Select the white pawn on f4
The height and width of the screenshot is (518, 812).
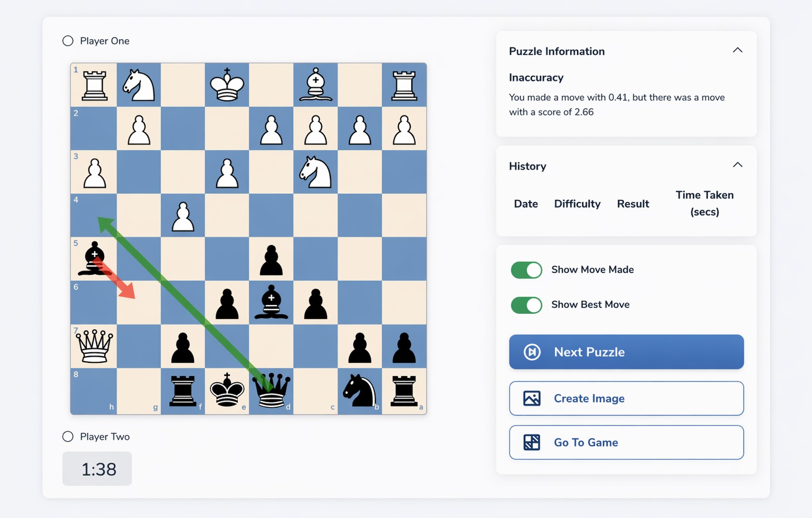click(x=183, y=216)
